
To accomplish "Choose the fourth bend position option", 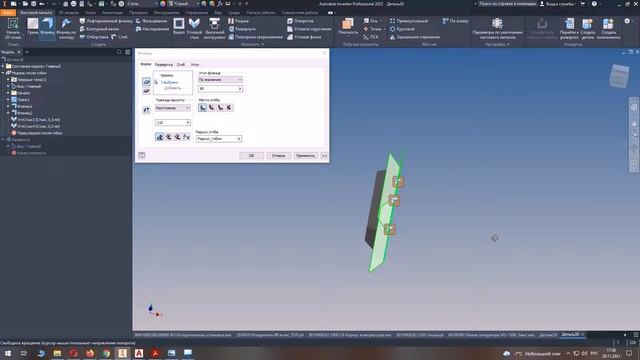I will coord(229,107).
